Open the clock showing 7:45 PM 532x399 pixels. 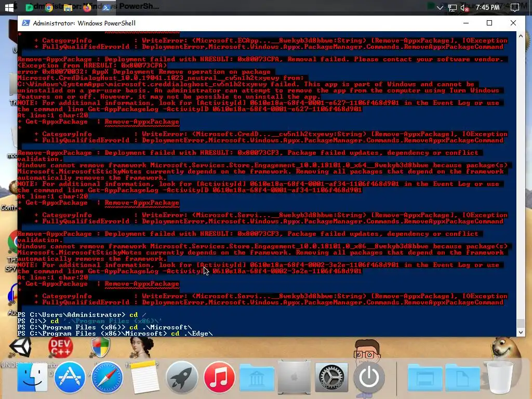(x=487, y=7)
